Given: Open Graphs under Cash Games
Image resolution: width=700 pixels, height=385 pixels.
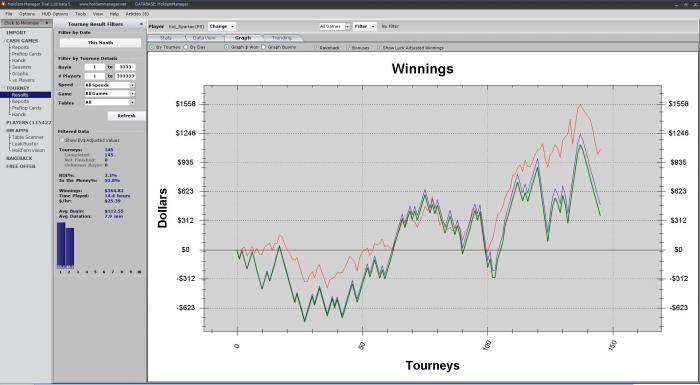Looking at the screenshot, I should pos(20,74).
